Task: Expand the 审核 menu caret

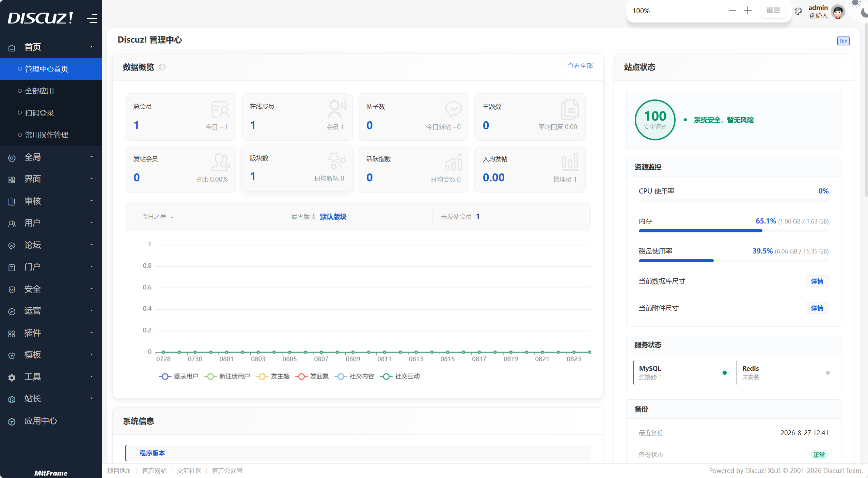Action: pyautogui.click(x=92, y=201)
